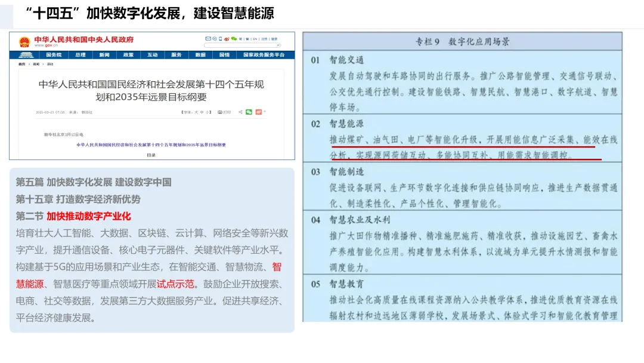Open the 新闻 navigation item
The height and width of the screenshot is (363, 644).
coord(104,55)
